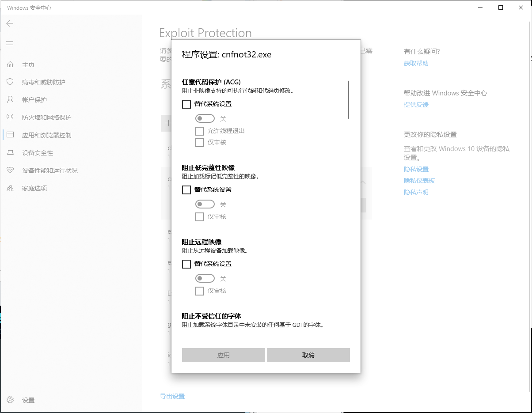Open the hamburger navigation menu
The height and width of the screenshot is (413, 532).
click(x=10, y=43)
